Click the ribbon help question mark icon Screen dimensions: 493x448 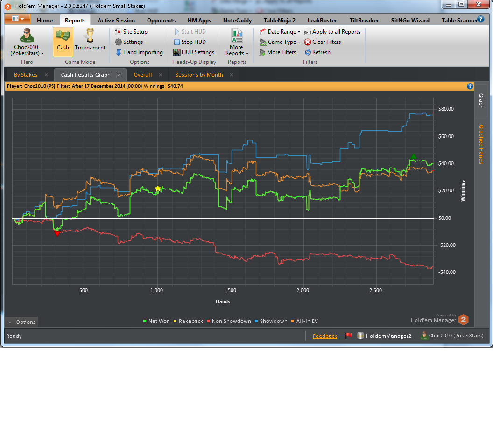481,19
